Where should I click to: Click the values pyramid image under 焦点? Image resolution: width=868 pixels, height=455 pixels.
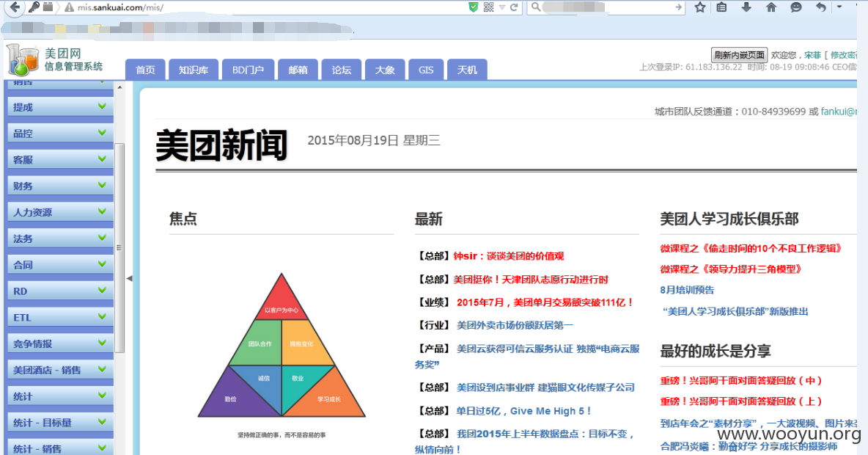click(x=282, y=345)
